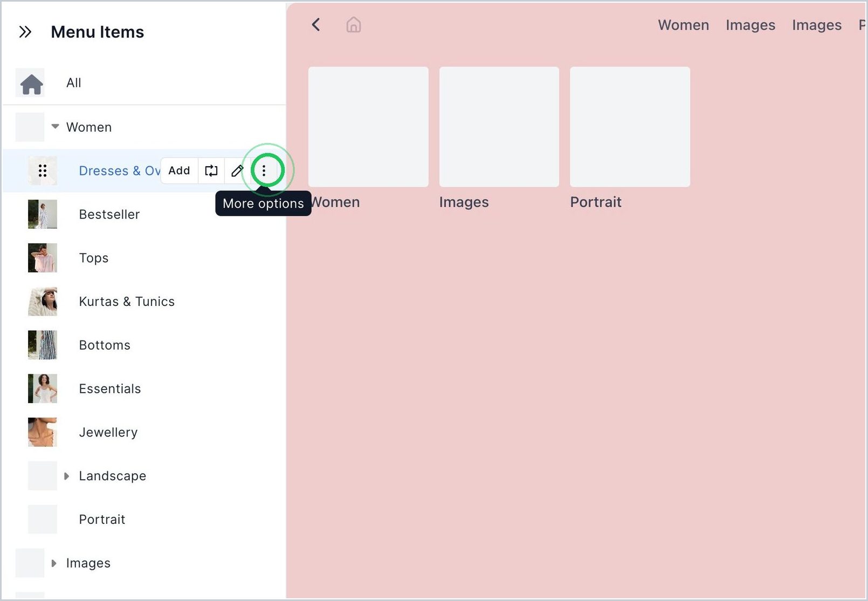
Task: Select the Jewellery menu item
Action: [x=144, y=433]
